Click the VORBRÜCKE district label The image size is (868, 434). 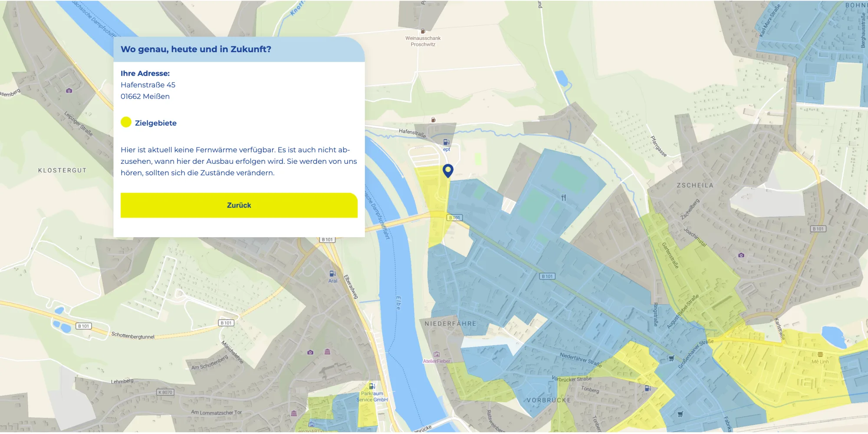(x=549, y=400)
